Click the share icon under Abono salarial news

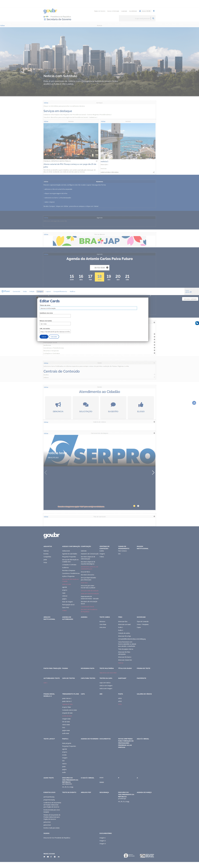pyautogui.click(x=96, y=161)
